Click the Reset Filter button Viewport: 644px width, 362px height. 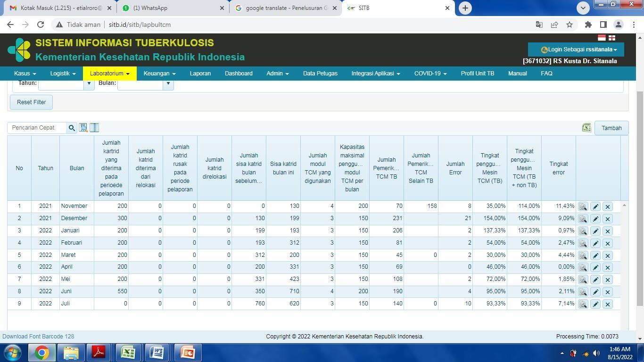31,102
